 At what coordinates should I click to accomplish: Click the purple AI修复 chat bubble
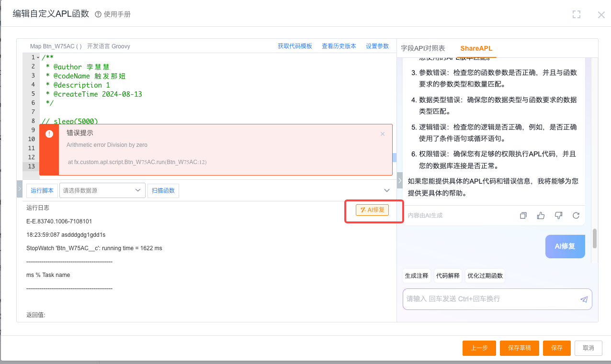pyautogui.click(x=565, y=246)
